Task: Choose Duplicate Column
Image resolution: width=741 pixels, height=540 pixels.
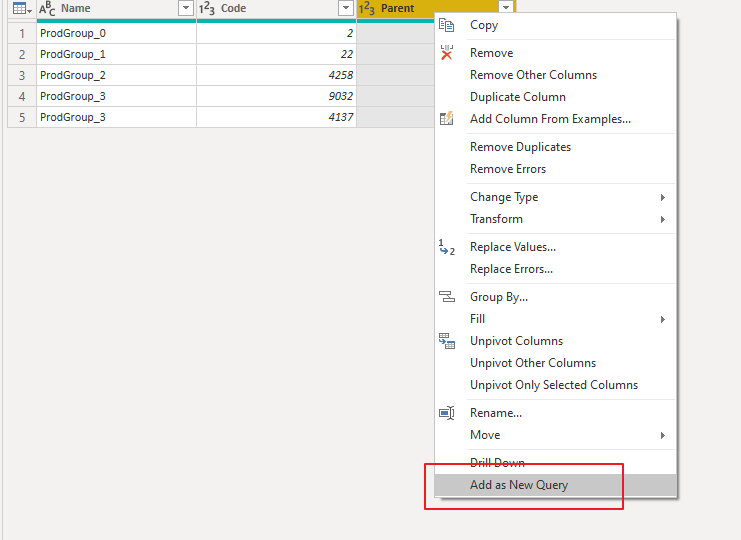Action: (x=556, y=97)
